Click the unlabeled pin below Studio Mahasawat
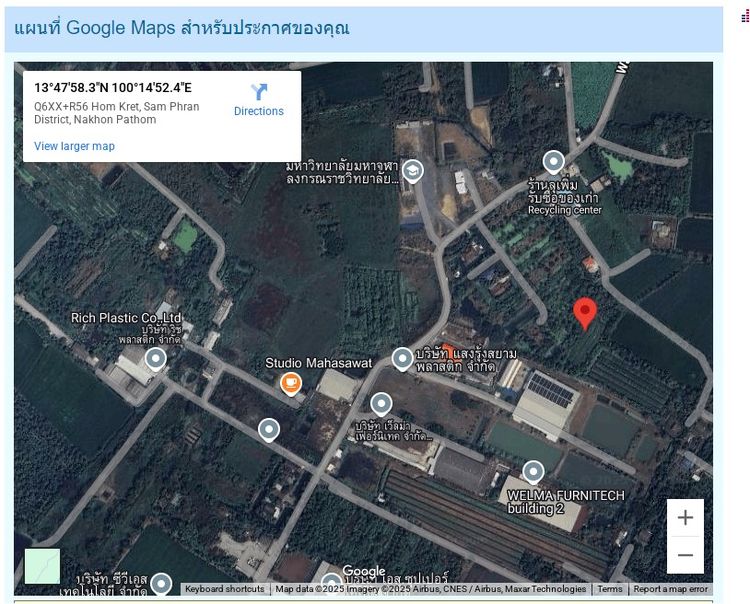Screen dimensions: 750x604 269,430
